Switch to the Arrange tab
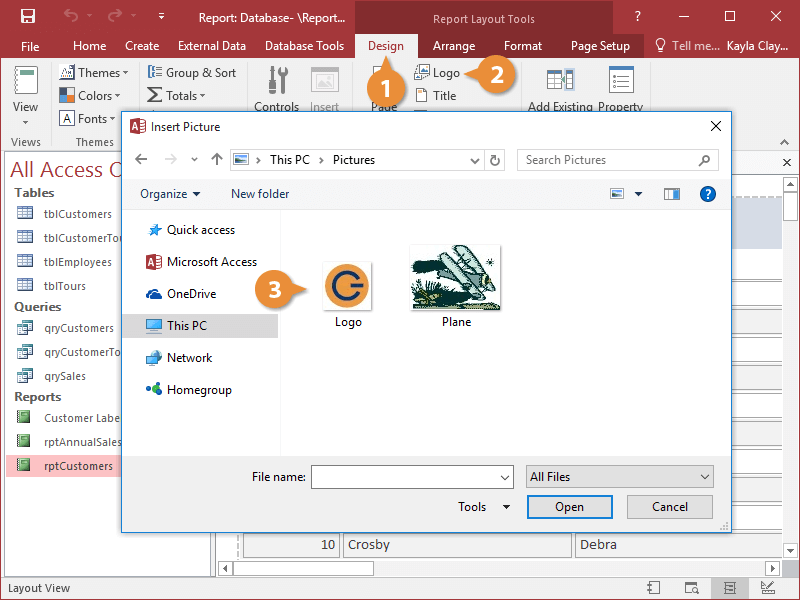This screenshot has height=600, width=800. (454, 46)
